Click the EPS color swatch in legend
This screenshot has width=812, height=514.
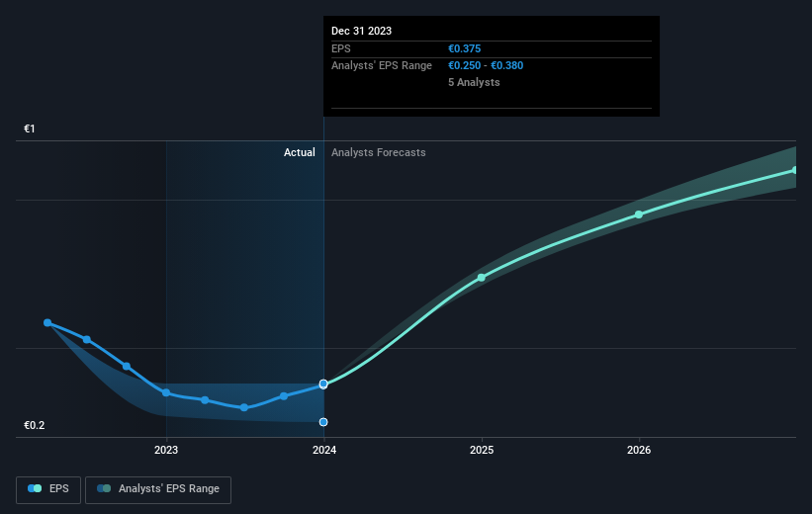[35, 488]
